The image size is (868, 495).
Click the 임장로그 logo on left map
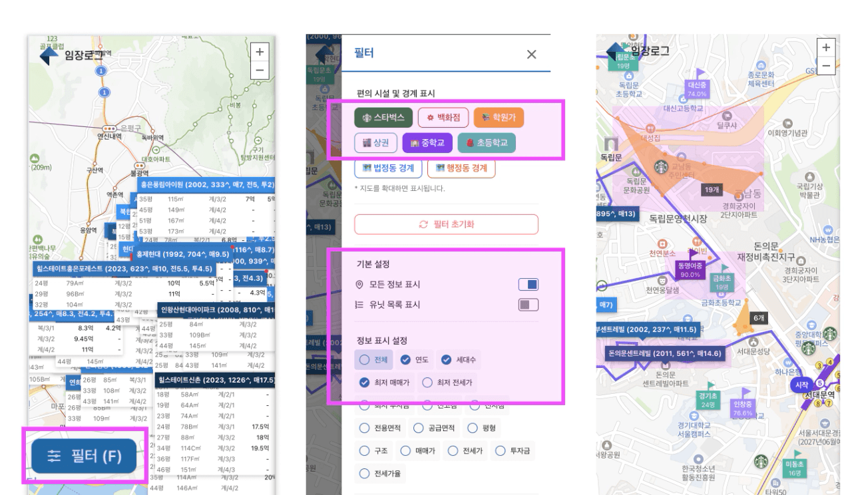72,55
